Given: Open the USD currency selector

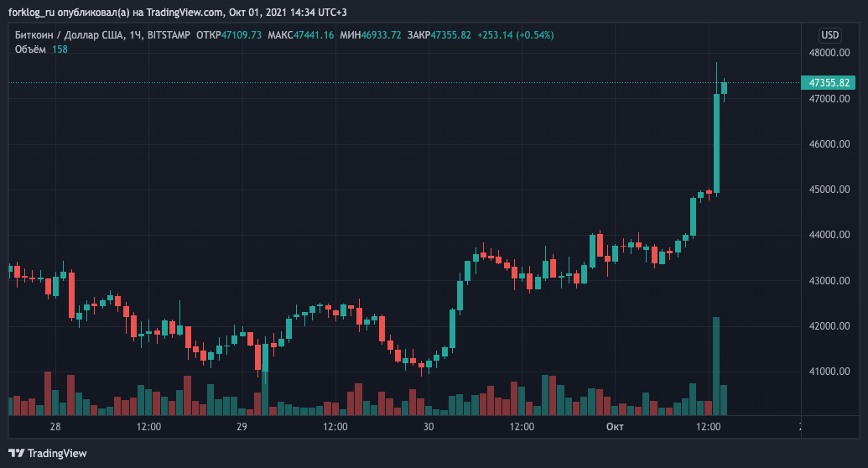Looking at the screenshot, I should pos(829,35).
